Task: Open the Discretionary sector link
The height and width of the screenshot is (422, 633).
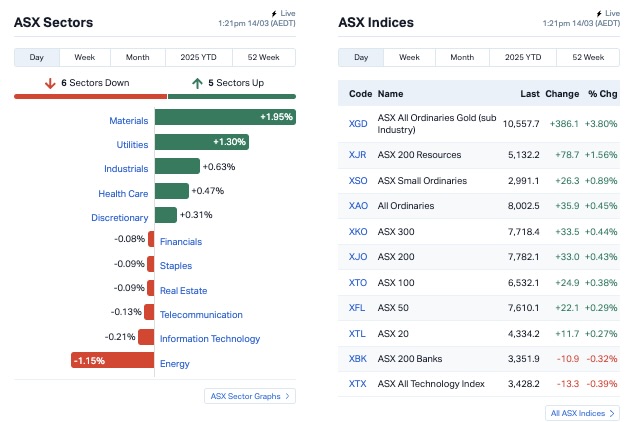Action: click(x=119, y=218)
